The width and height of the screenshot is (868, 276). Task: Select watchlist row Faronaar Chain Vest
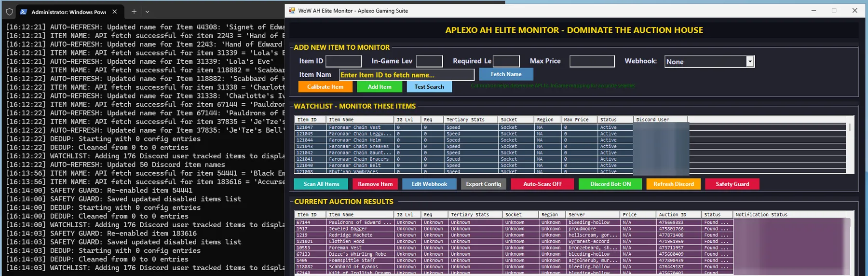coord(570,127)
